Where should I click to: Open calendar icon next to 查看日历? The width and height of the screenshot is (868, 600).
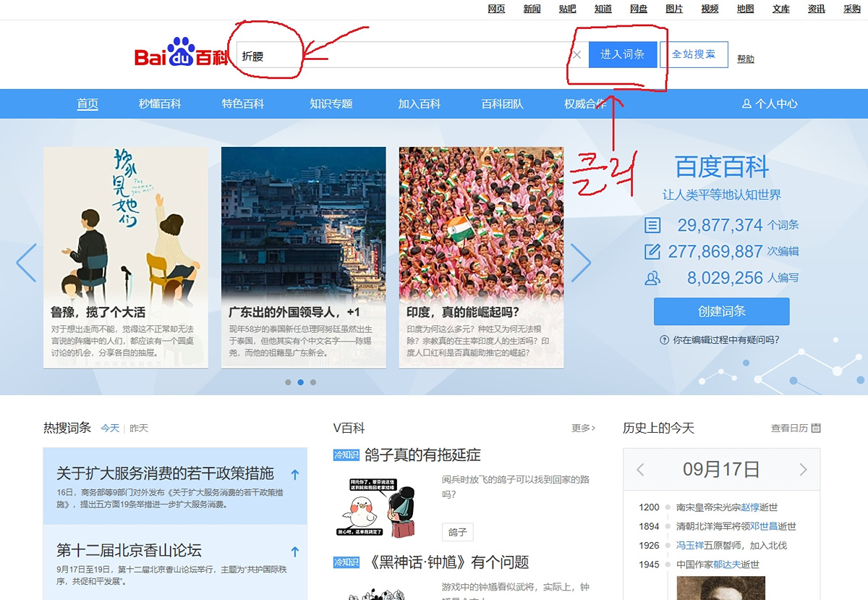coord(816,428)
